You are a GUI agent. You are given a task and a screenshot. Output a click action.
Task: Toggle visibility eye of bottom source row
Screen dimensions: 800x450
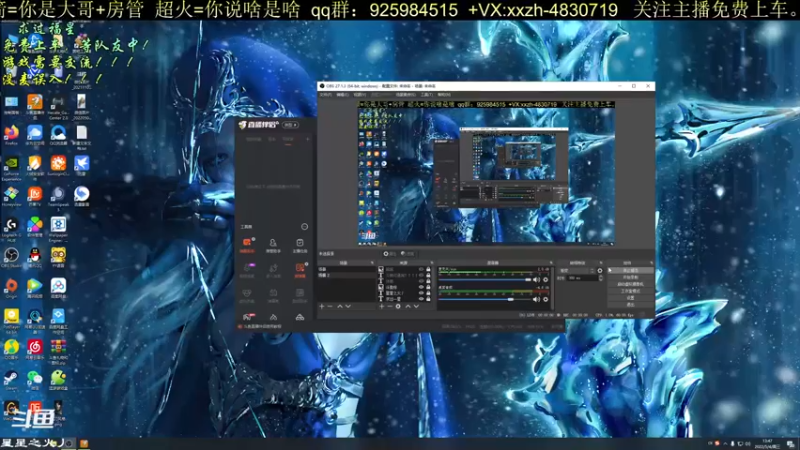click(x=421, y=299)
